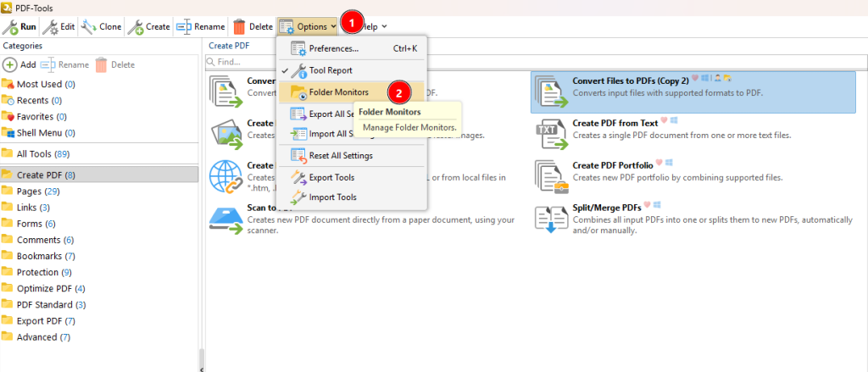The image size is (868, 372).
Task: Click the Categories panel header
Action: 23,46
